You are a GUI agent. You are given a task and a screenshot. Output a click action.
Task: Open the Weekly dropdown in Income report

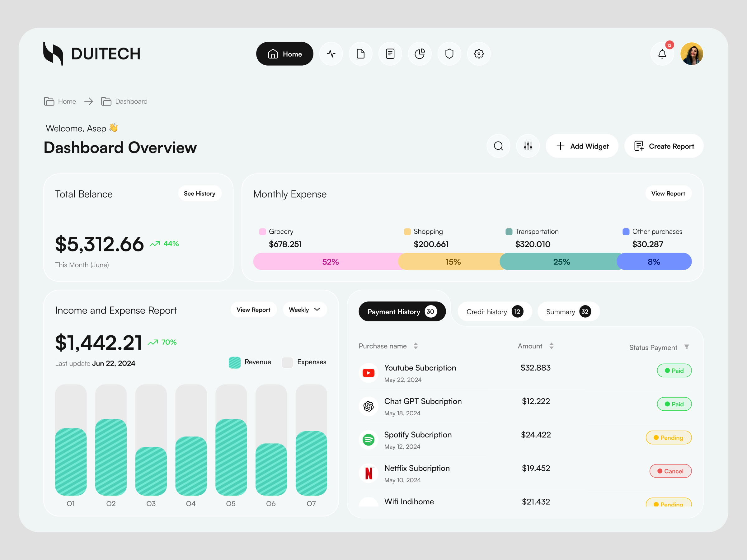pyautogui.click(x=304, y=310)
